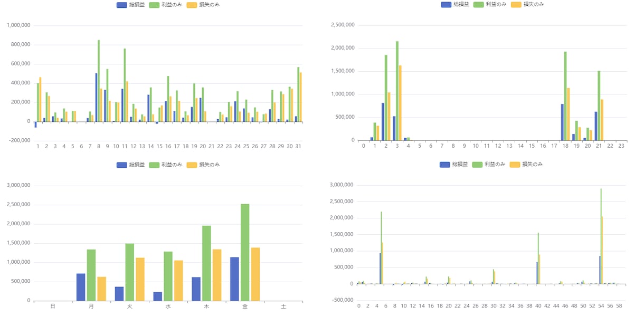Click the tallest green bar for 金
The width and height of the screenshot is (644, 326).
coord(245,252)
